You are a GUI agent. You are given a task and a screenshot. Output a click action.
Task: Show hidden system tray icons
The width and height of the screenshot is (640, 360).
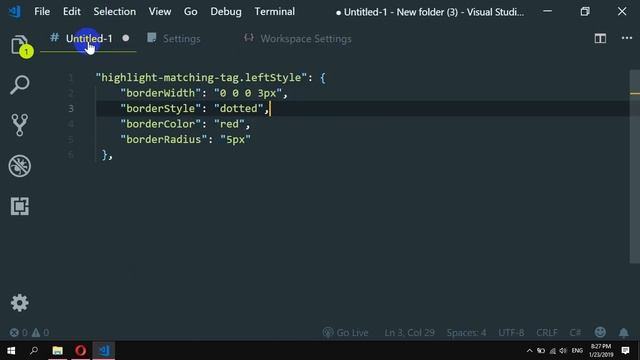(x=529, y=351)
